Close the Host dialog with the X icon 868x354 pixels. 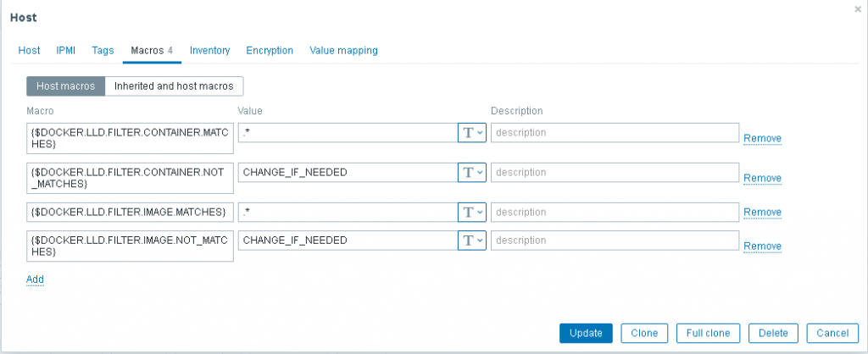[x=858, y=9]
